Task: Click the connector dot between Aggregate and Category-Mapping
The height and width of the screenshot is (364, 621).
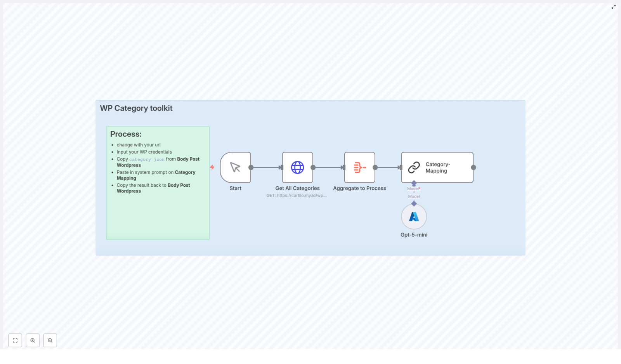Action: 375,167
